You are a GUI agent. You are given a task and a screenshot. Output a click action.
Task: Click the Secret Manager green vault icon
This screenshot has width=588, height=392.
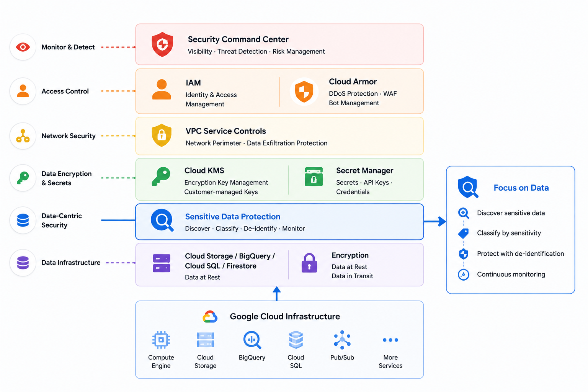314,176
